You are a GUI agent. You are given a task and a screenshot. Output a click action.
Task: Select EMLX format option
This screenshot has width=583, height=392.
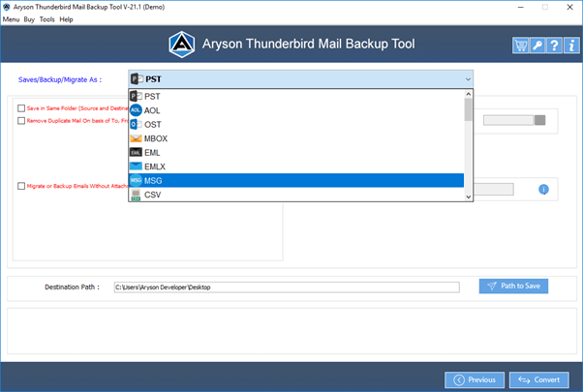296,166
